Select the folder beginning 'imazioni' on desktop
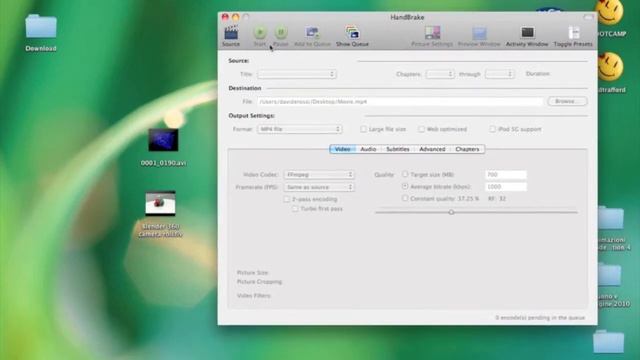 611,218
